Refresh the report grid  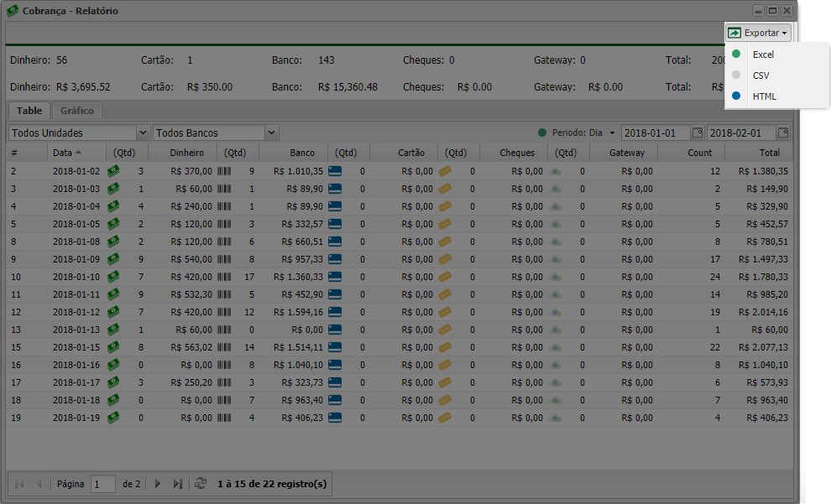click(x=200, y=484)
